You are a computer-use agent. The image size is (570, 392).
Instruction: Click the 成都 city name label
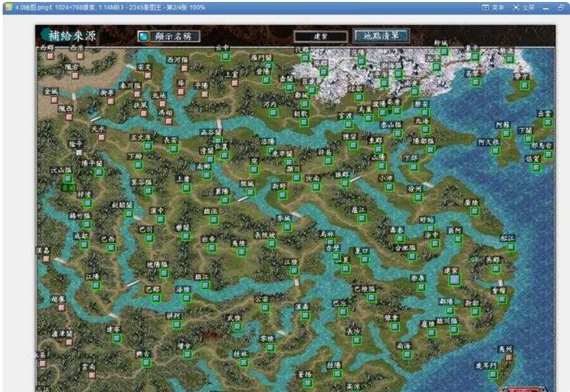tap(81, 236)
